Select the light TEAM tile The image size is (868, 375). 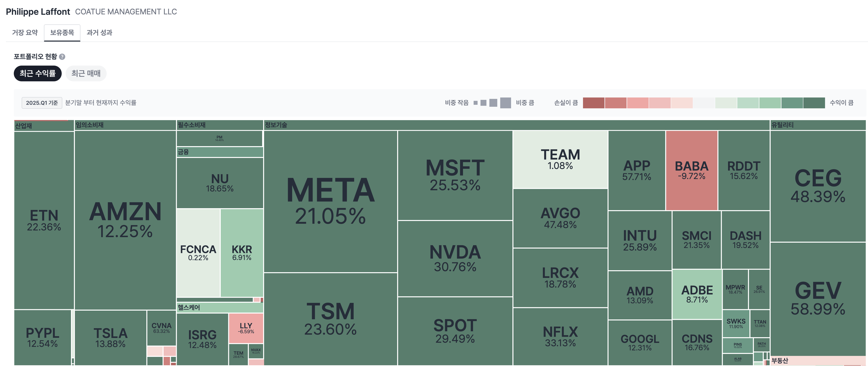560,159
